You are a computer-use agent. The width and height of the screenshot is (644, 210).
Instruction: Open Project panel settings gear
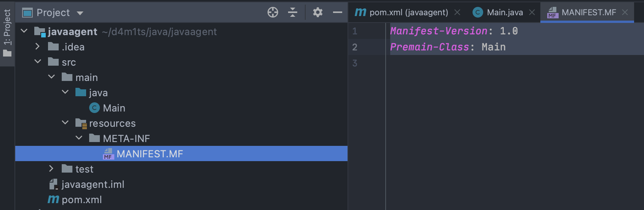[317, 13]
